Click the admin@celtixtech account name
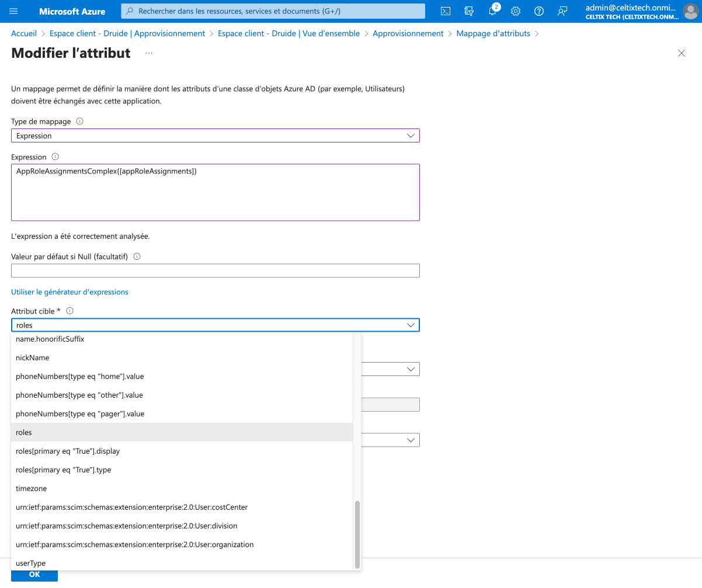 coord(631,8)
